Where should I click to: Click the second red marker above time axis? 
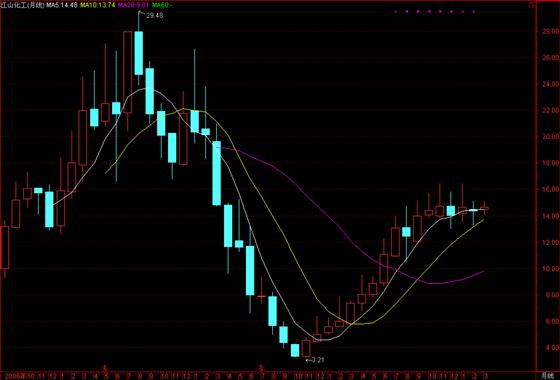pos(261,368)
